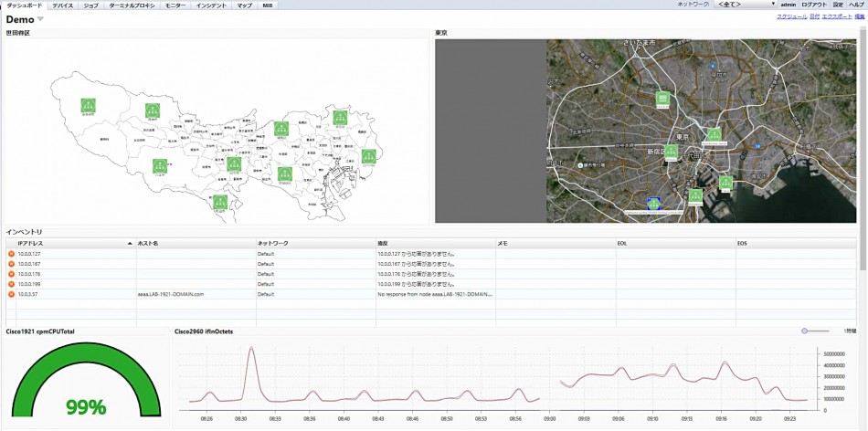Select the northeasternmost network icon on the white Tokyo map
The image size is (868, 431).
click(340, 117)
